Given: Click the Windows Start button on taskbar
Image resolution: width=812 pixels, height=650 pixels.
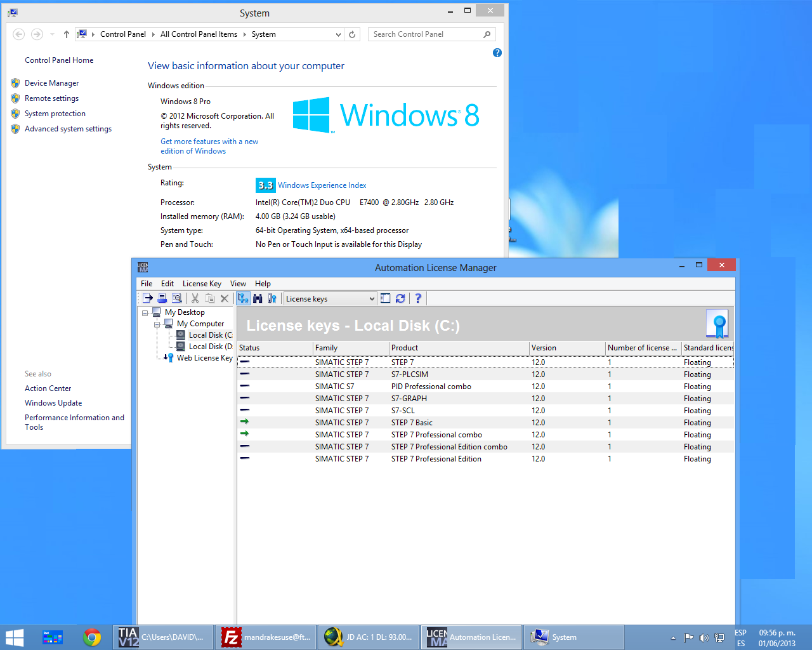Looking at the screenshot, I should (14, 637).
